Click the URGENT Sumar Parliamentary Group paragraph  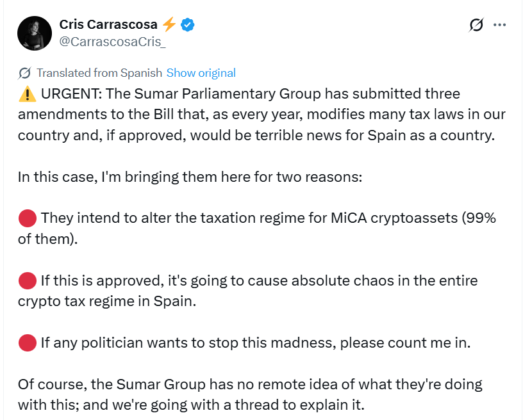(x=256, y=115)
